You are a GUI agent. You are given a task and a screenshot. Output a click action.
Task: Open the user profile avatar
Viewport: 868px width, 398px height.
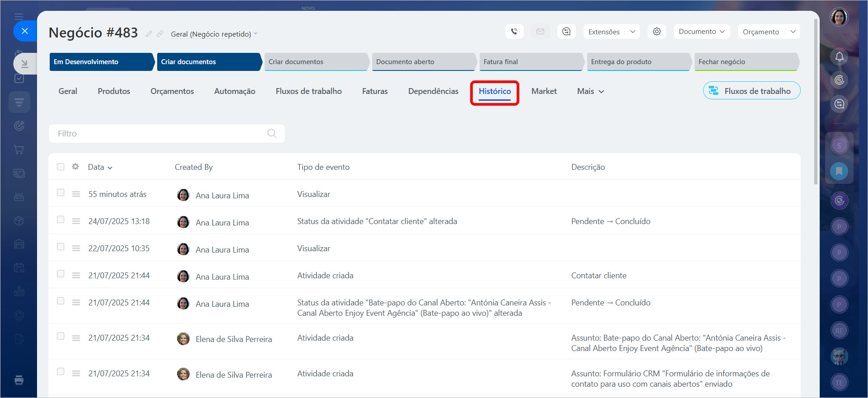coord(839,18)
